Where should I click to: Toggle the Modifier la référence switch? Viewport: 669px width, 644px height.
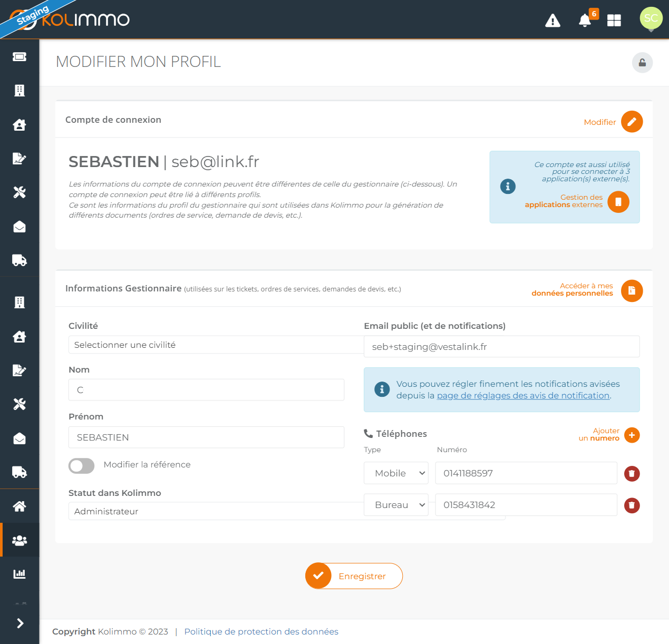82,465
